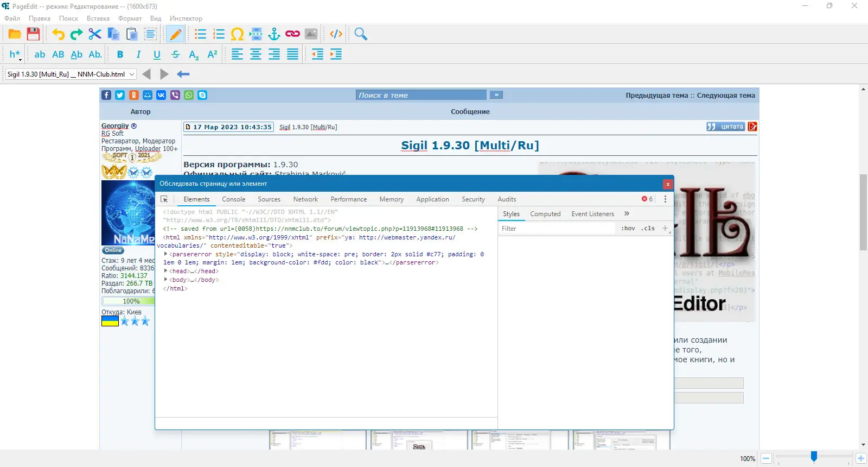The image size is (868, 467).
Task: Undo the last edit
Action: point(58,34)
